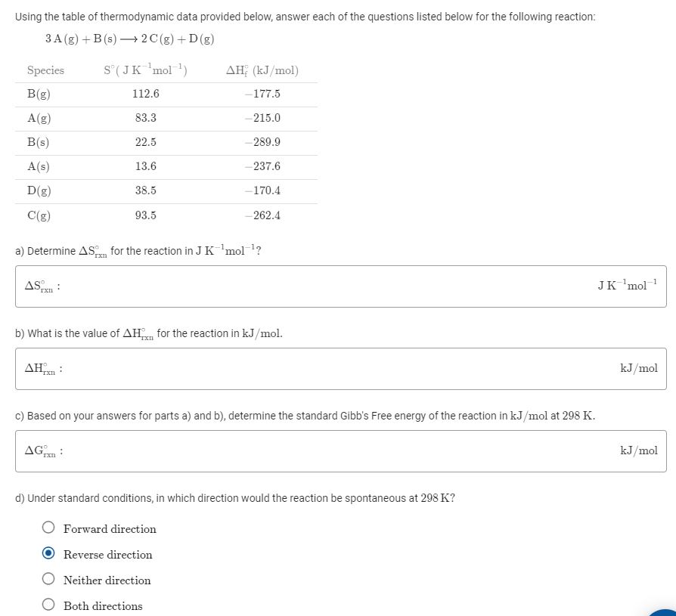Click the ΔS°rxn answer input field
This screenshot has height=616, width=676.
[340, 286]
